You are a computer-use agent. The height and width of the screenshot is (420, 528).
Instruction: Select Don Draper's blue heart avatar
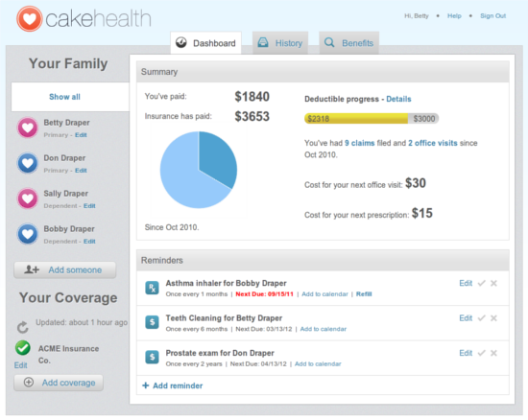click(28, 163)
